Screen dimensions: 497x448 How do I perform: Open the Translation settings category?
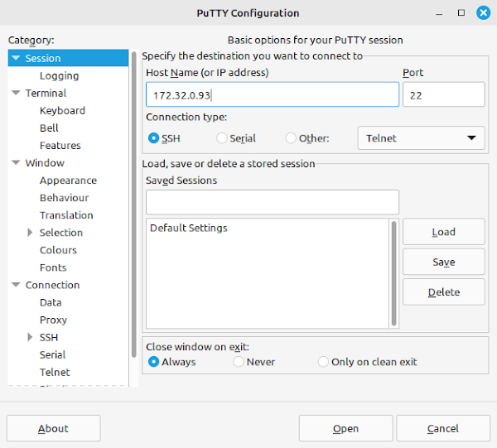[x=66, y=215]
